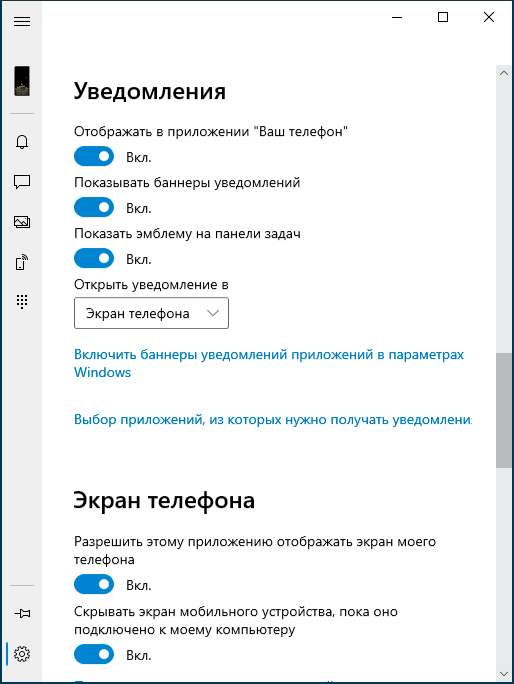The height and width of the screenshot is (684, 514).
Task: Close the Your Phone window
Action: pyautogui.click(x=489, y=17)
